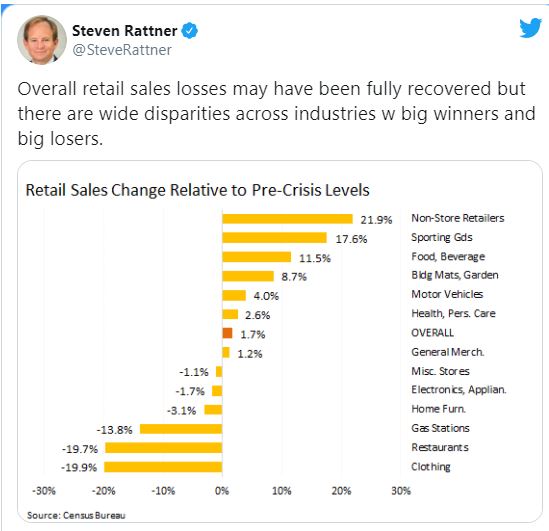Select the Non-Store Retailers 21.9% bar
This screenshot has height=531, width=549.
[287, 219]
